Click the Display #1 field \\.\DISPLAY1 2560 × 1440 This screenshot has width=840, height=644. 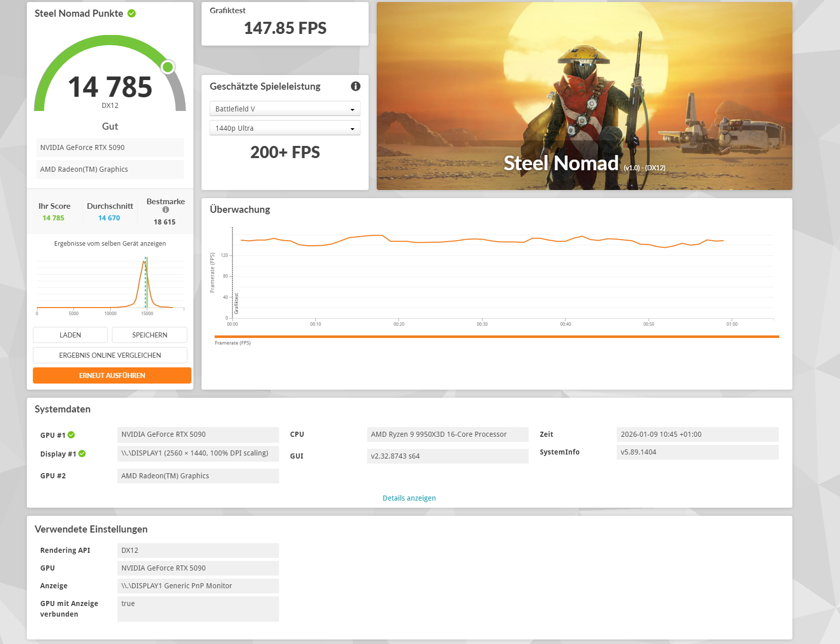pos(198,453)
